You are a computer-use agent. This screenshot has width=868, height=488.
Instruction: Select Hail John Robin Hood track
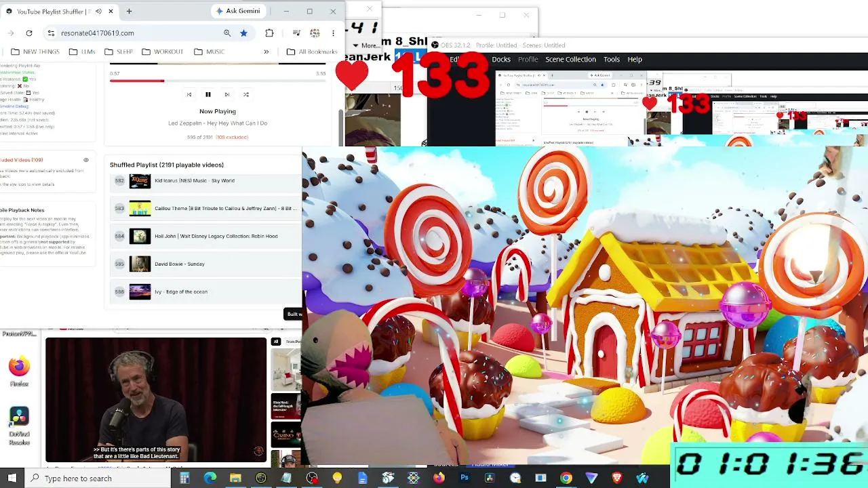pos(205,236)
